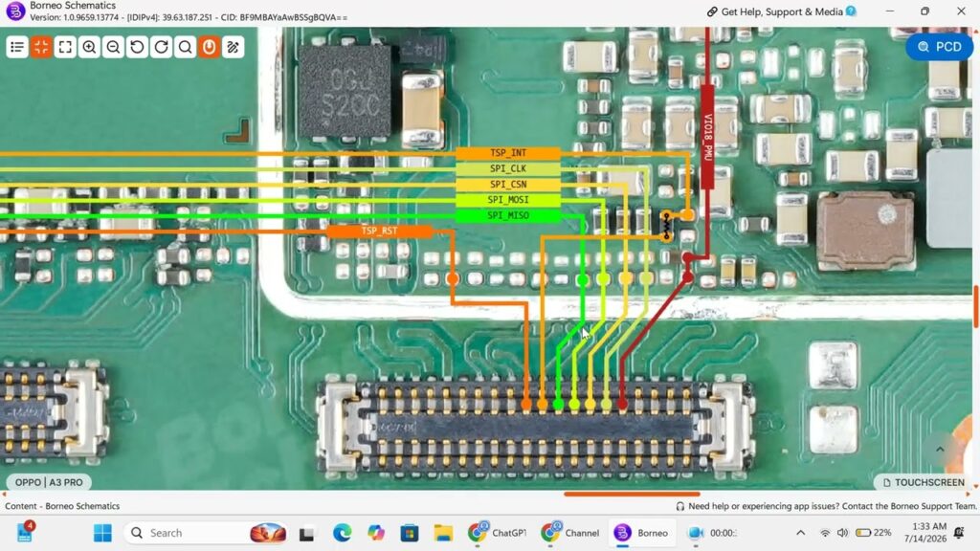The height and width of the screenshot is (551, 980).
Task: Click the fullscreen brackets icon
Action: pyautogui.click(x=66, y=47)
